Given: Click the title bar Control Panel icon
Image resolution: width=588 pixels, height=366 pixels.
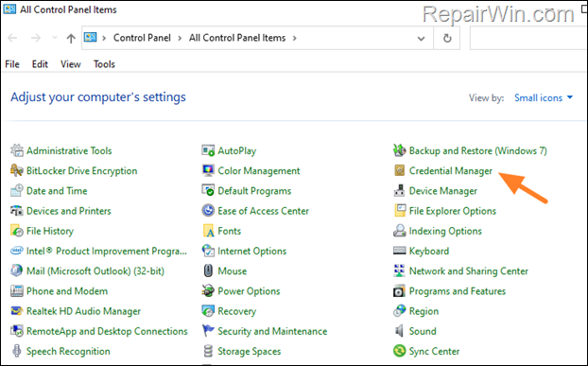Looking at the screenshot, I should coord(9,9).
